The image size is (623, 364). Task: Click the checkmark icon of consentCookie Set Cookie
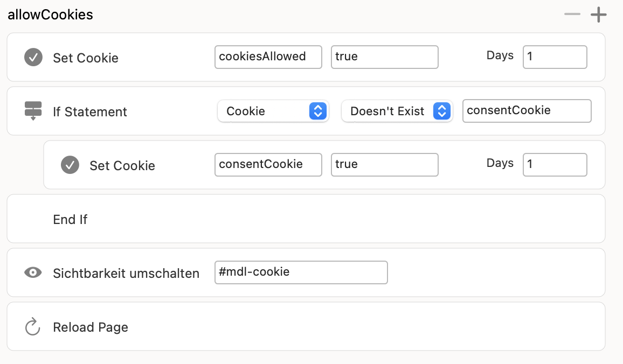(x=70, y=165)
